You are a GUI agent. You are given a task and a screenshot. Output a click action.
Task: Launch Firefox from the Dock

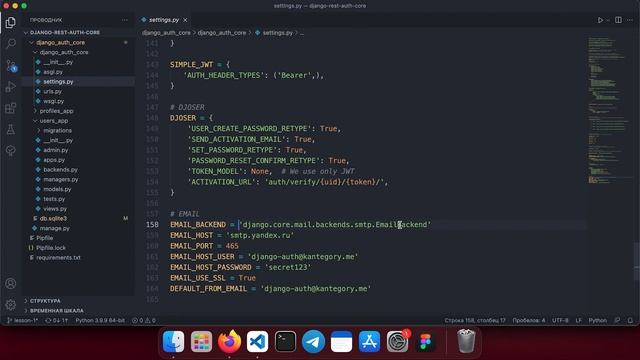[x=229, y=342]
